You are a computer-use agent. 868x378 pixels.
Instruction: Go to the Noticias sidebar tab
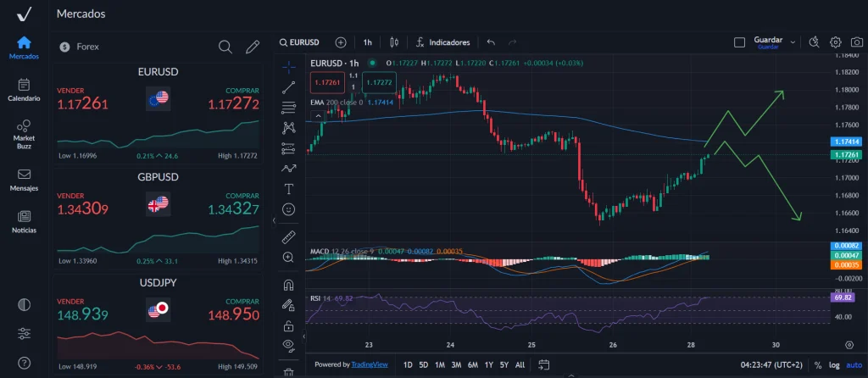pyautogui.click(x=24, y=222)
